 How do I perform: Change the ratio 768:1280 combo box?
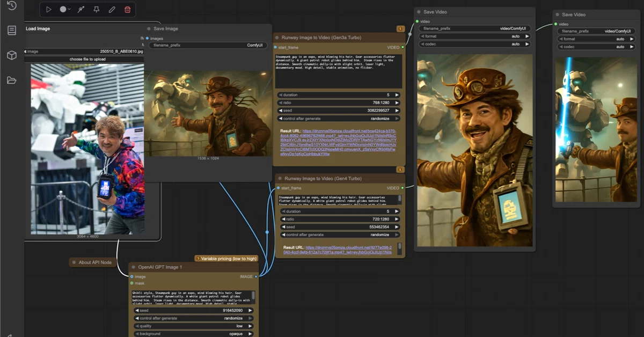338,102
